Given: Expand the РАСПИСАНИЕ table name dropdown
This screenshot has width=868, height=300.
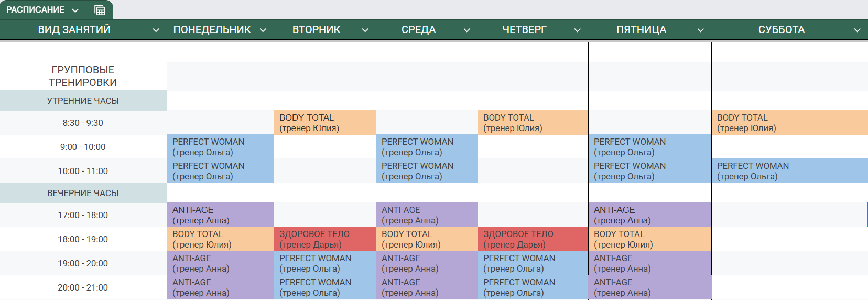Looking at the screenshot, I should pos(75,10).
